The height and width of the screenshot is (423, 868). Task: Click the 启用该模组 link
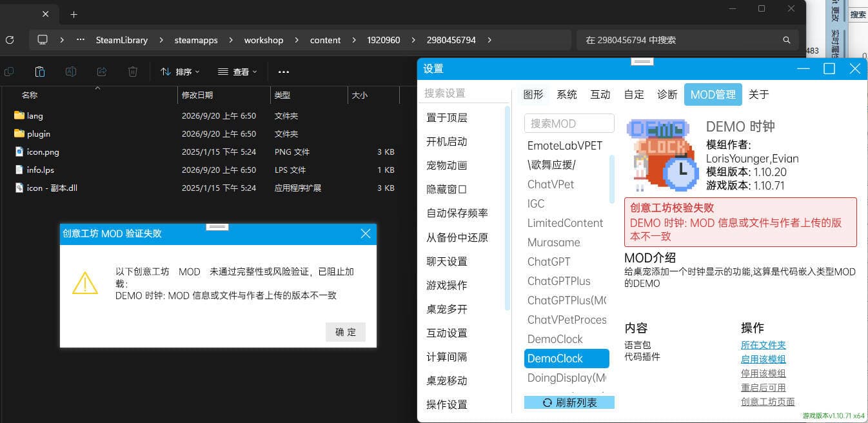click(x=764, y=359)
